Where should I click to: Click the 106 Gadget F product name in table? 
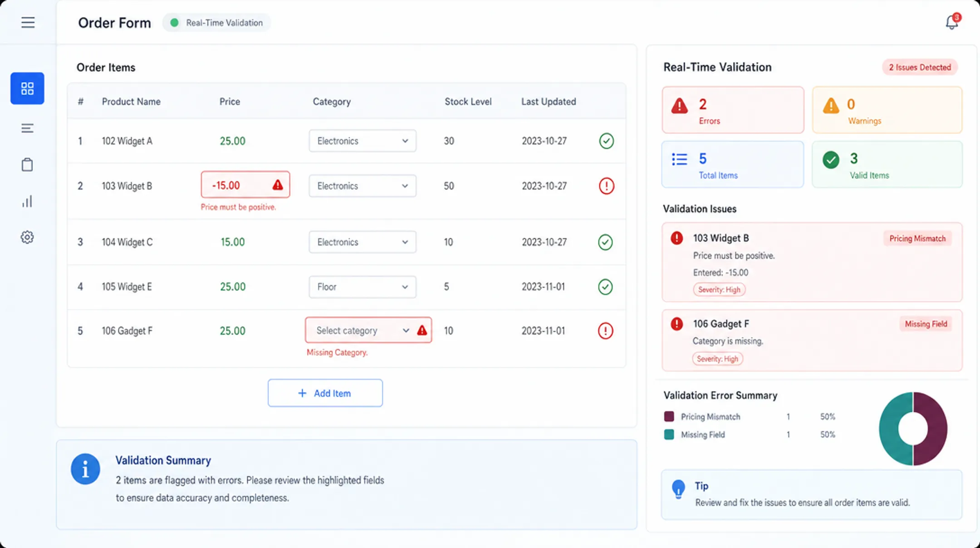tap(127, 331)
